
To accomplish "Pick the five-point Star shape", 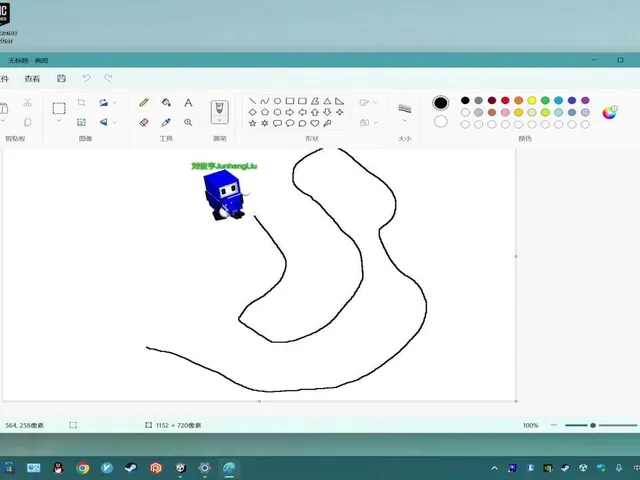I will click(x=252, y=123).
